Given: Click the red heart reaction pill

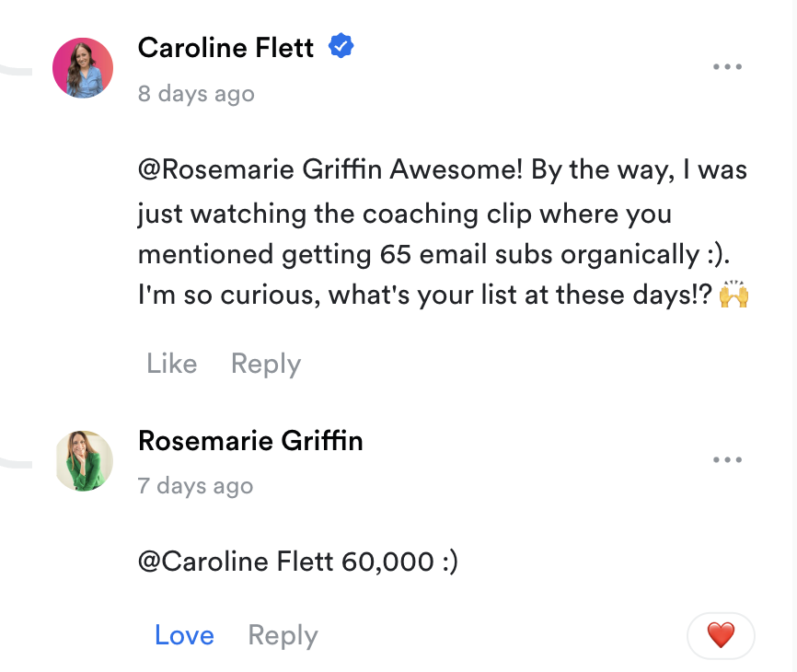Looking at the screenshot, I should (x=721, y=635).
